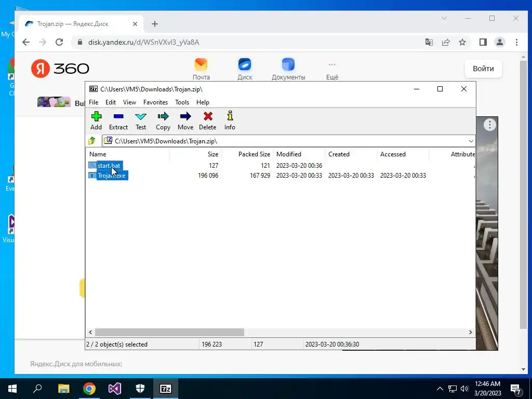Sort by the Size column header

[195, 154]
